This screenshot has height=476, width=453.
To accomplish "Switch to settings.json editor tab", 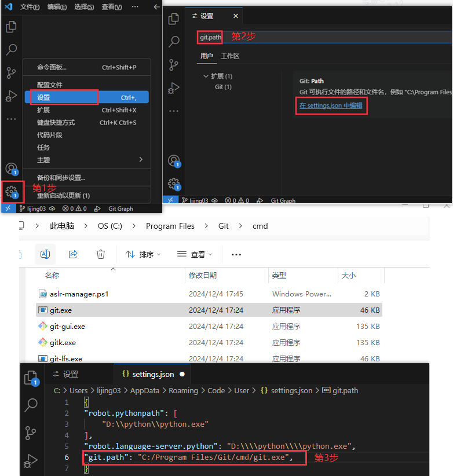I will 152,374.
